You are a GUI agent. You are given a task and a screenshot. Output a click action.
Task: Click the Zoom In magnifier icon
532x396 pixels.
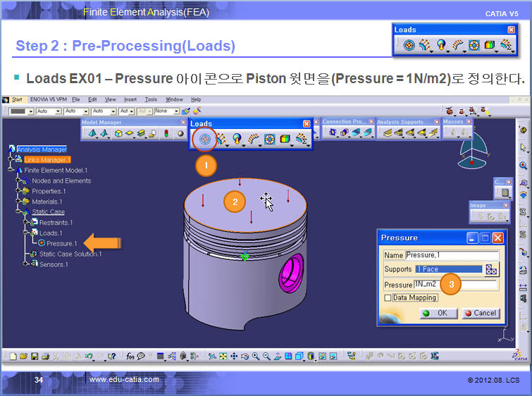coord(255,357)
